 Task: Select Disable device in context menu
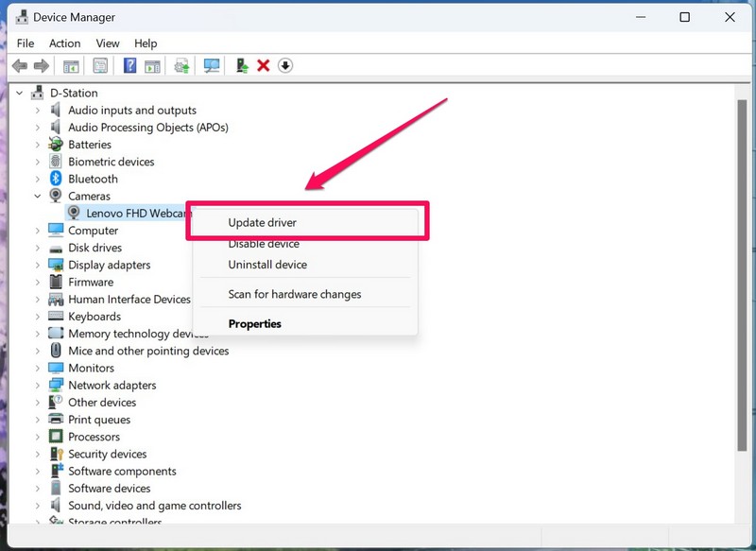[x=264, y=244]
